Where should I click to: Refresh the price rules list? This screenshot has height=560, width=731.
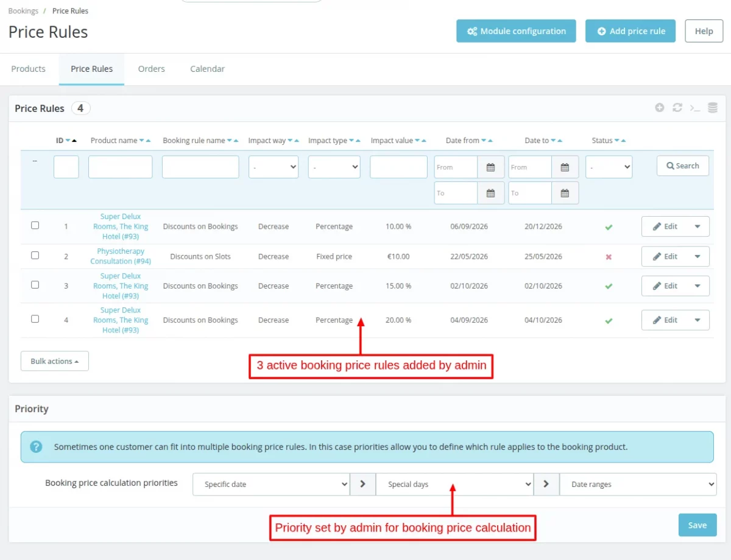pos(677,108)
